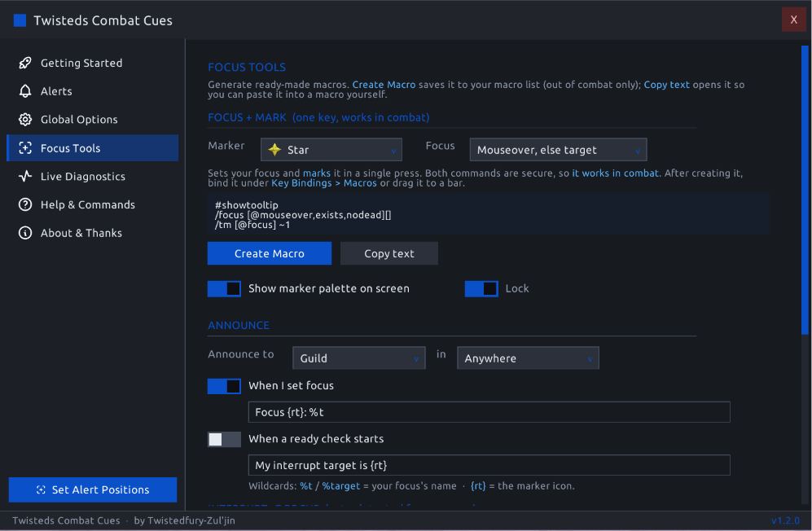This screenshot has height=531, width=812.
Task: Open the Marker dropdown showing Star
Action: click(331, 150)
